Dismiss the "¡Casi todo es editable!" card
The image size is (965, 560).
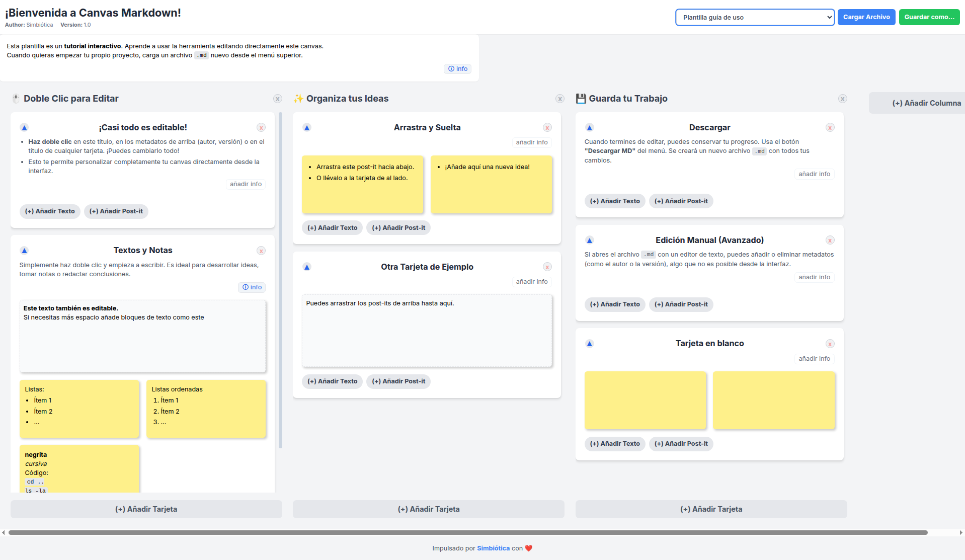tap(261, 127)
